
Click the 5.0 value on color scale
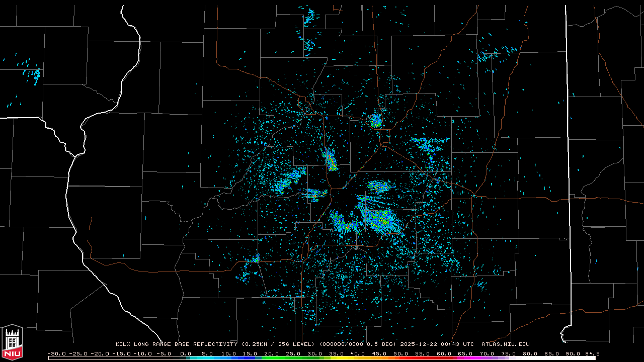(207, 353)
